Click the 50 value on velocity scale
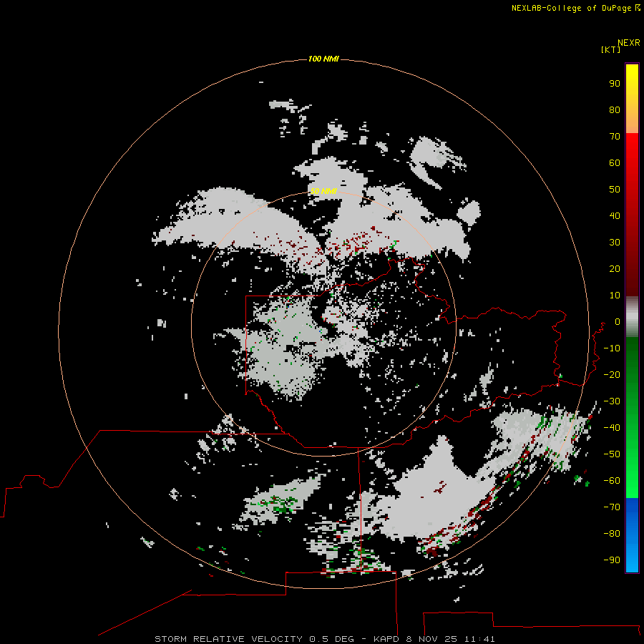This screenshot has width=644, height=644. [x=615, y=190]
